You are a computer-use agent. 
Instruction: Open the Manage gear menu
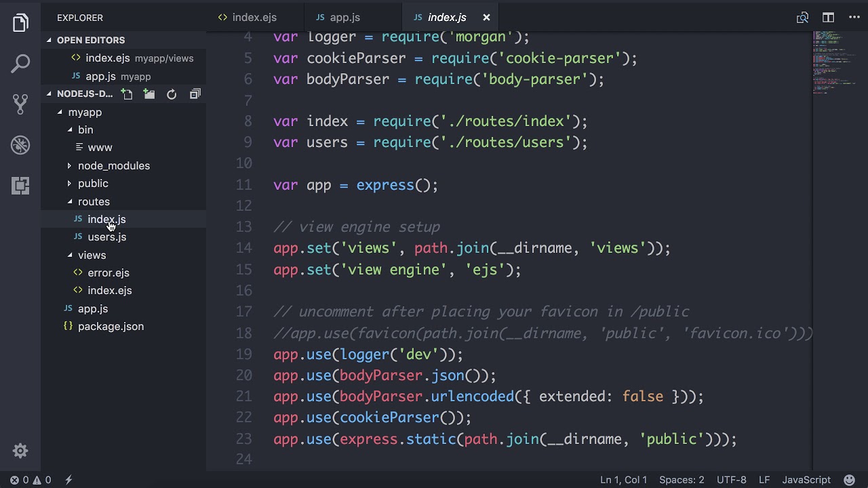coord(20,451)
